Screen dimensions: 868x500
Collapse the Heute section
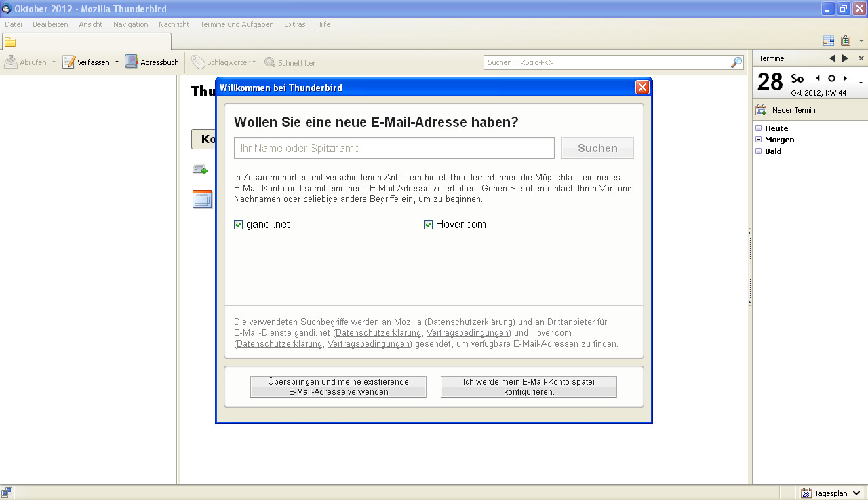click(759, 128)
